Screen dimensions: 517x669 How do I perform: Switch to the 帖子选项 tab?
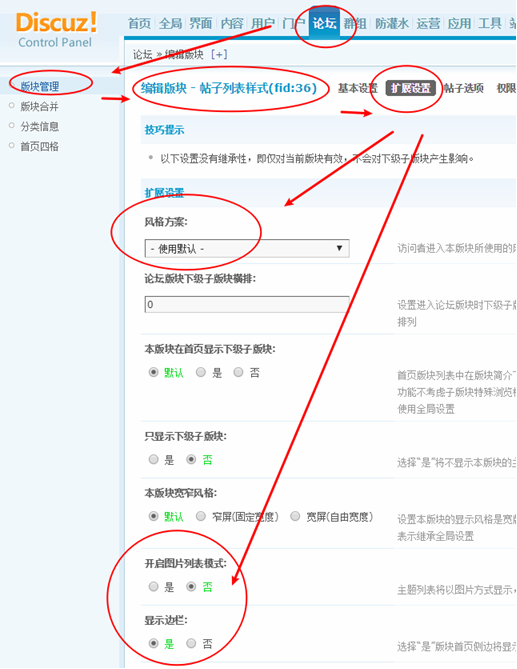point(463,88)
